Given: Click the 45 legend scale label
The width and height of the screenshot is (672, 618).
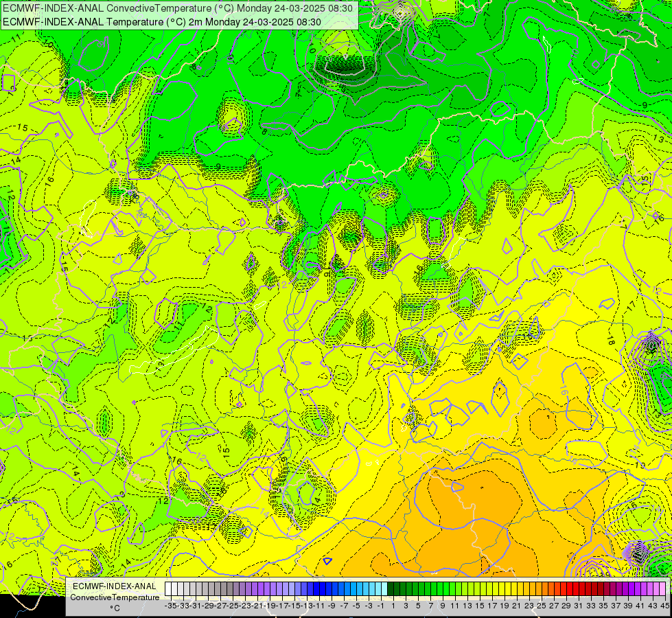Looking at the screenshot, I should pyautogui.click(x=664, y=606).
